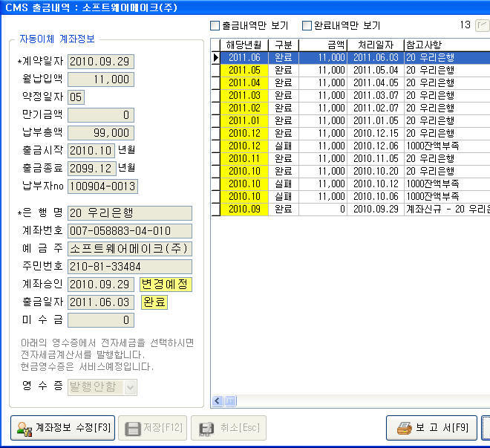490x448 pixels.
Task: Click the 참고사항 column header
Action: click(447, 45)
